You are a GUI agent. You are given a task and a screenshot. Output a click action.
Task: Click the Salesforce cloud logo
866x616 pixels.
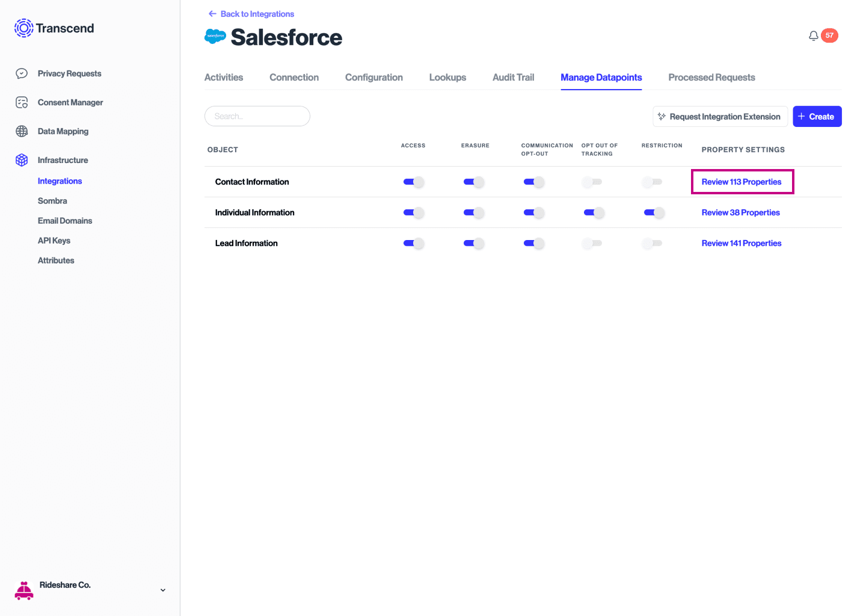[x=215, y=36]
